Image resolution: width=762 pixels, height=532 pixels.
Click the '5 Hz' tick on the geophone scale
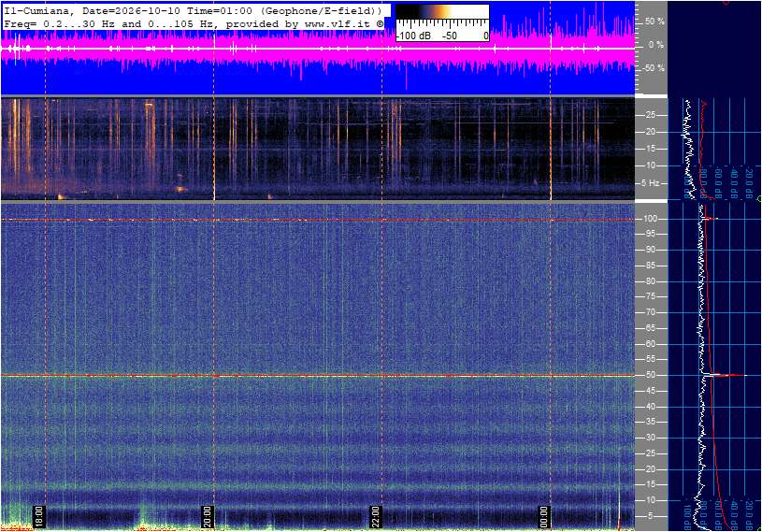[651, 183]
